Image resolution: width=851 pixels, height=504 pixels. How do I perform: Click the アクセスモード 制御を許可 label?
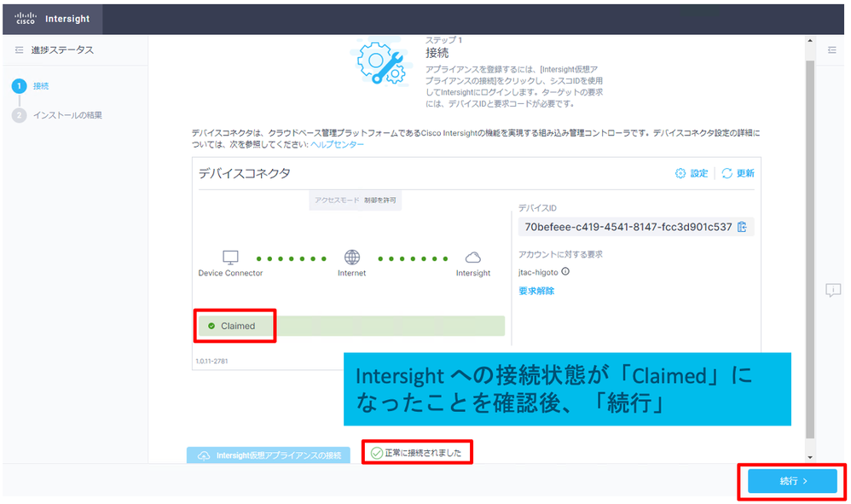pyautogui.click(x=355, y=200)
